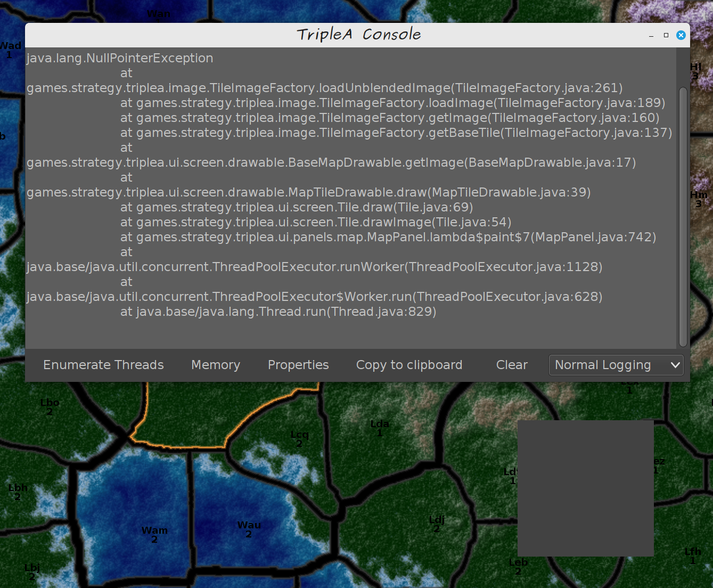Click the ThreadPoolExecutor.java:628 Worker.run line
Image resolution: width=713 pixels, height=588 pixels.
pyautogui.click(x=315, y=297)
